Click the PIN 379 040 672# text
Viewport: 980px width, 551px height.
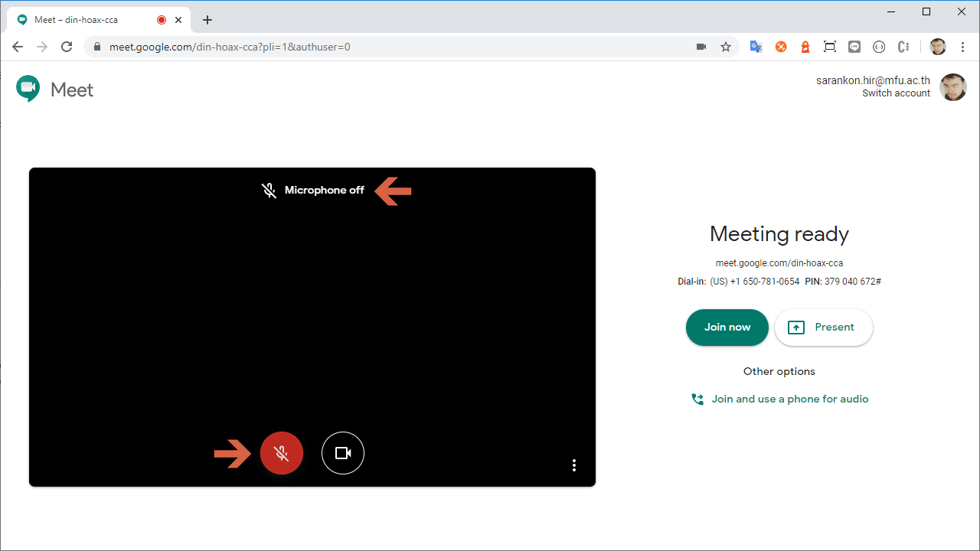pyautogui.click(x=843, y=282)
